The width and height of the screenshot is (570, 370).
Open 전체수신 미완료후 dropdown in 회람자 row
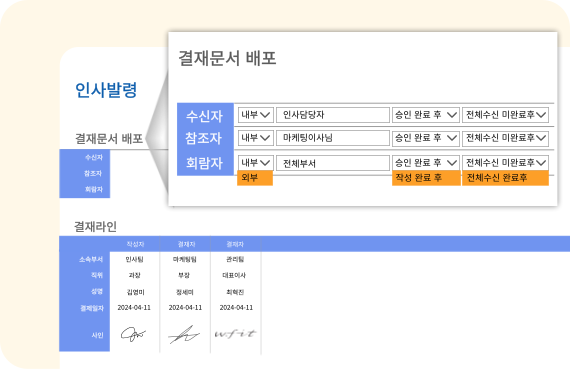tap(505, 162)
